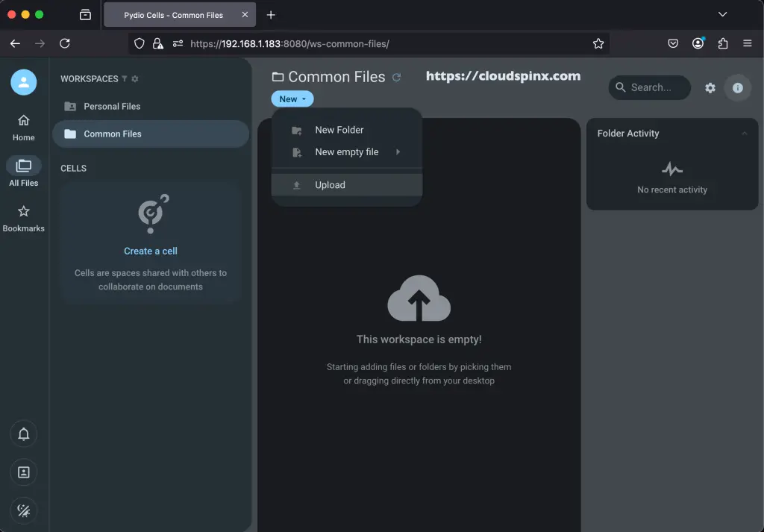The image size is (764, 532).
Task: Open the settings gear beside the search box
Action: point(710,87)
